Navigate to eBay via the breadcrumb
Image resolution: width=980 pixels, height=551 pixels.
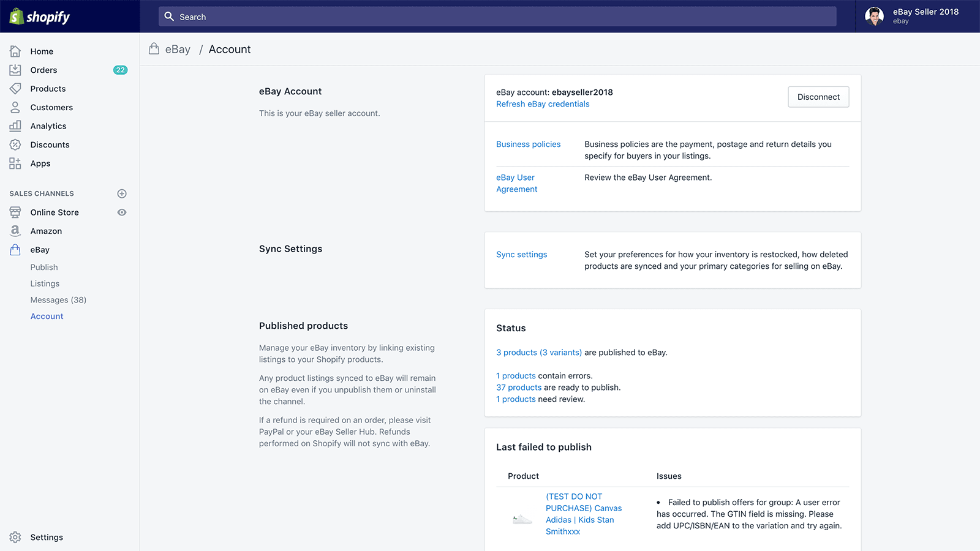tap(178, 49)
